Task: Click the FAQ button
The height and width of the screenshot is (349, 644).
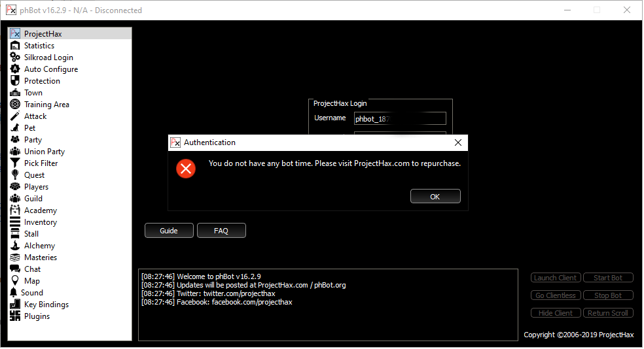Action: 221,231
